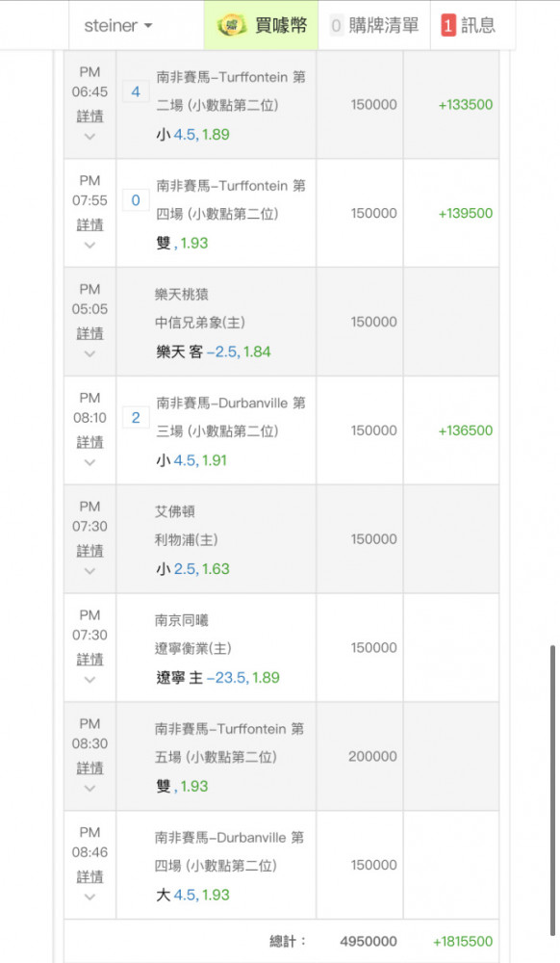
Task: Open the steiner account dropdown
Action: point(118,25)
